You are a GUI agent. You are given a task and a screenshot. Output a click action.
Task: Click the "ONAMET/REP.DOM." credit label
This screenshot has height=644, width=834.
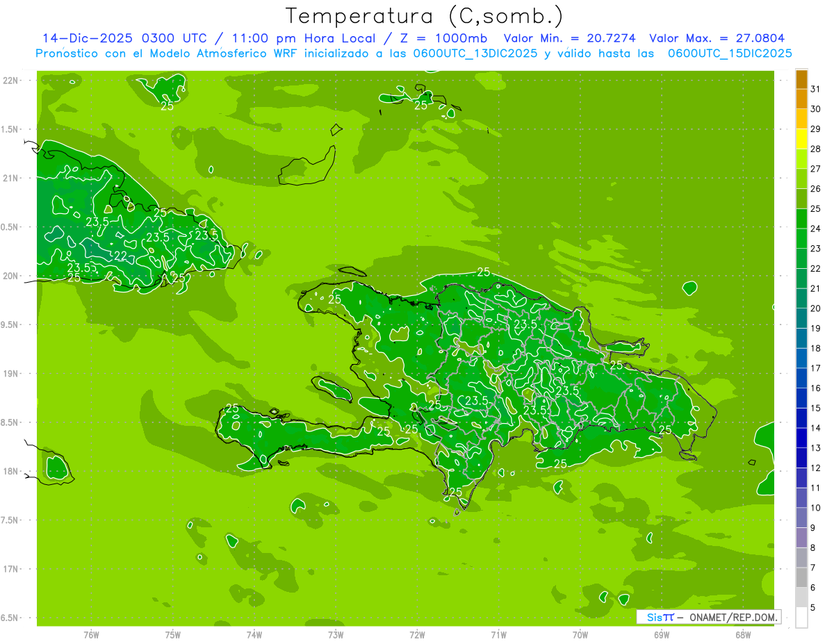point(733,617)
